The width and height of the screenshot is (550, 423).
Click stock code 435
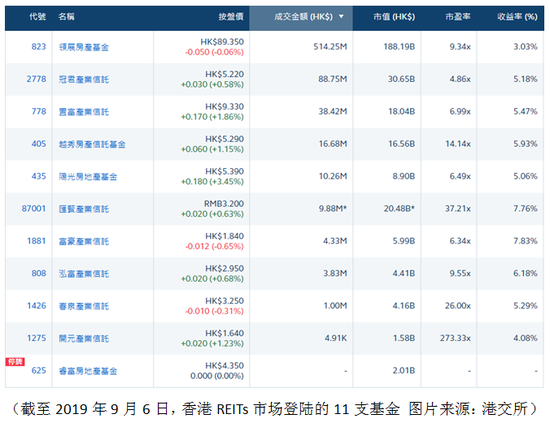[39, 176]
